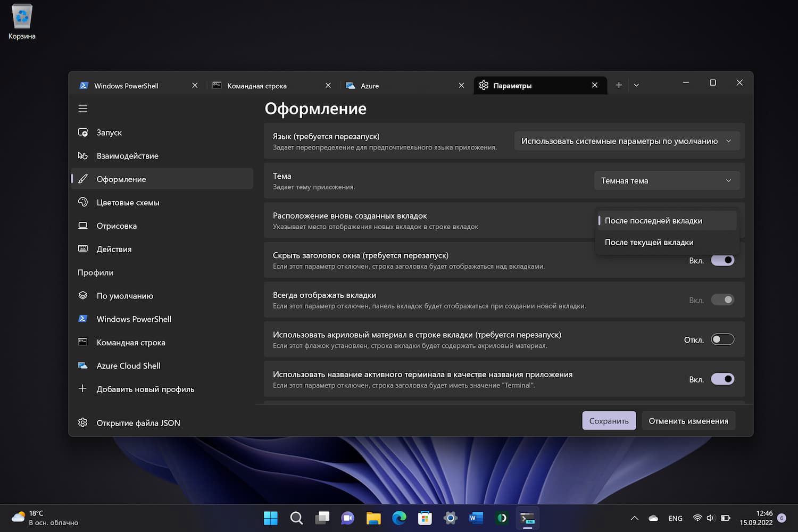Viewport: 798px width, 532px height.
Task: Toggle active terminal title as app title
Action: [x=722, y=379]
